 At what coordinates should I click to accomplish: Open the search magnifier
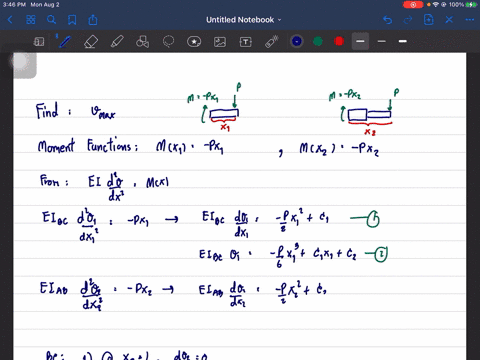pyautogui.click(x=51, y=20)
